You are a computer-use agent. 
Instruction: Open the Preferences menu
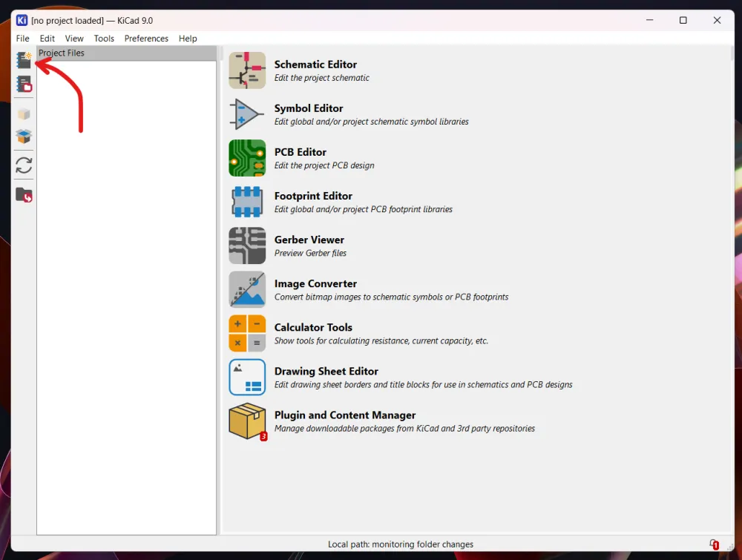point(146,39)
